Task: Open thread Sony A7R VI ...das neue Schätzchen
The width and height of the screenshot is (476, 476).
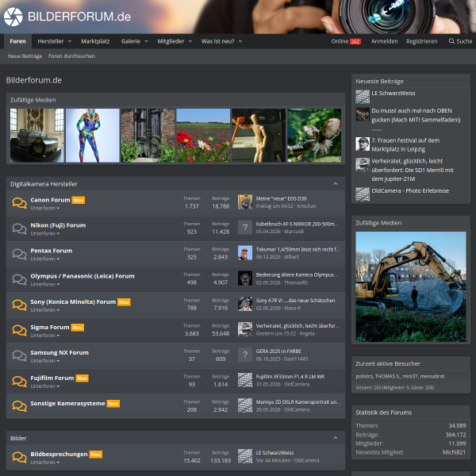Action: click(295, 300)
